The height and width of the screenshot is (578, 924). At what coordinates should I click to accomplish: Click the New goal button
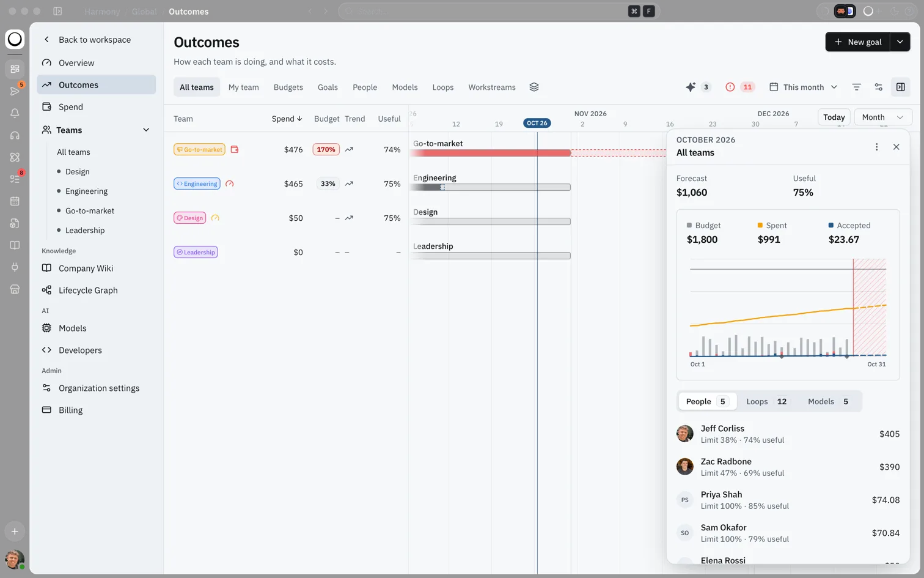pos(858,42)
